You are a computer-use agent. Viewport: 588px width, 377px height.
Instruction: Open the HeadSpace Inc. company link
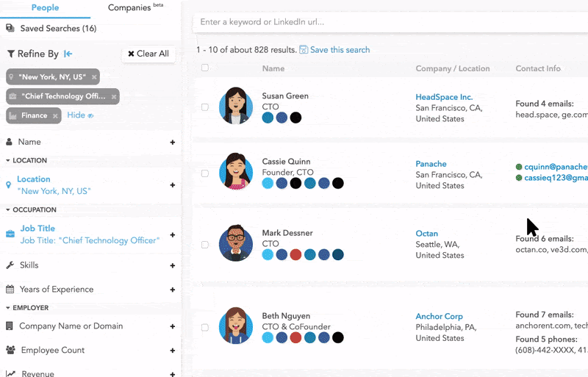(x=444, y=97)
